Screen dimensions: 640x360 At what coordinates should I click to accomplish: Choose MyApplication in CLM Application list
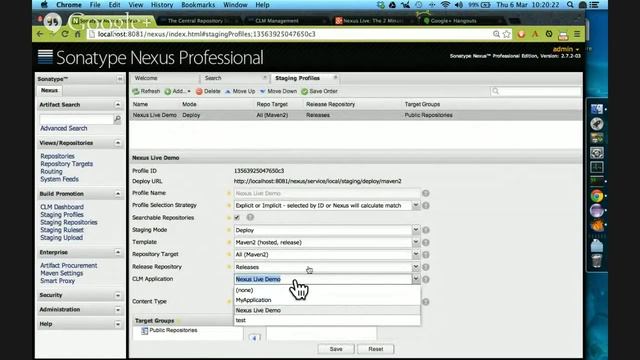point(327,300)
